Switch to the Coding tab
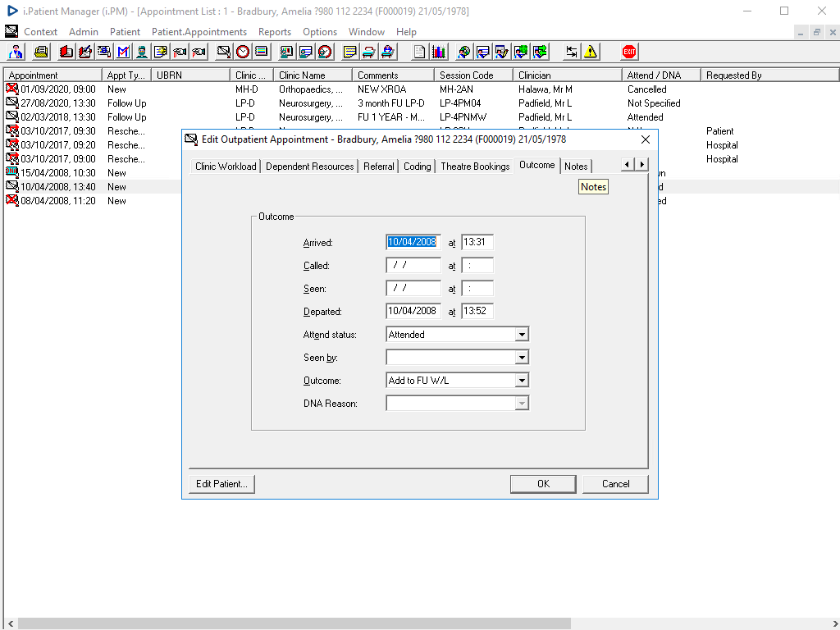This screenshot has height=630, width=840. [x=417, y=167]
